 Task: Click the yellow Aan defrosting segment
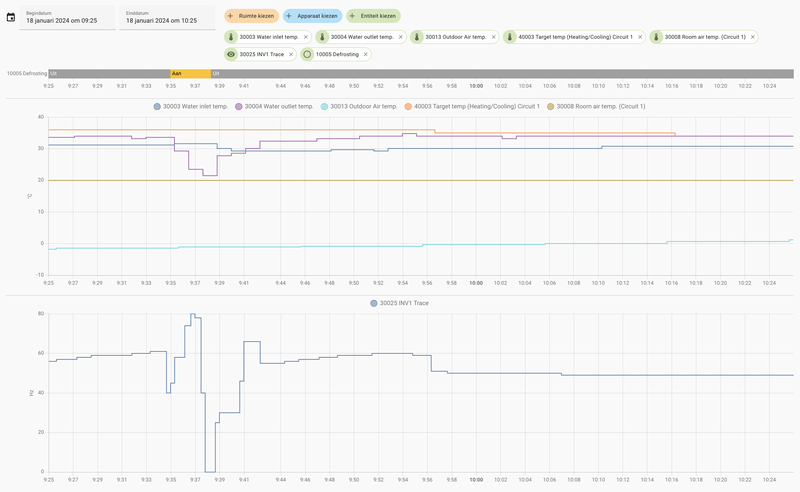coord(190,73)
